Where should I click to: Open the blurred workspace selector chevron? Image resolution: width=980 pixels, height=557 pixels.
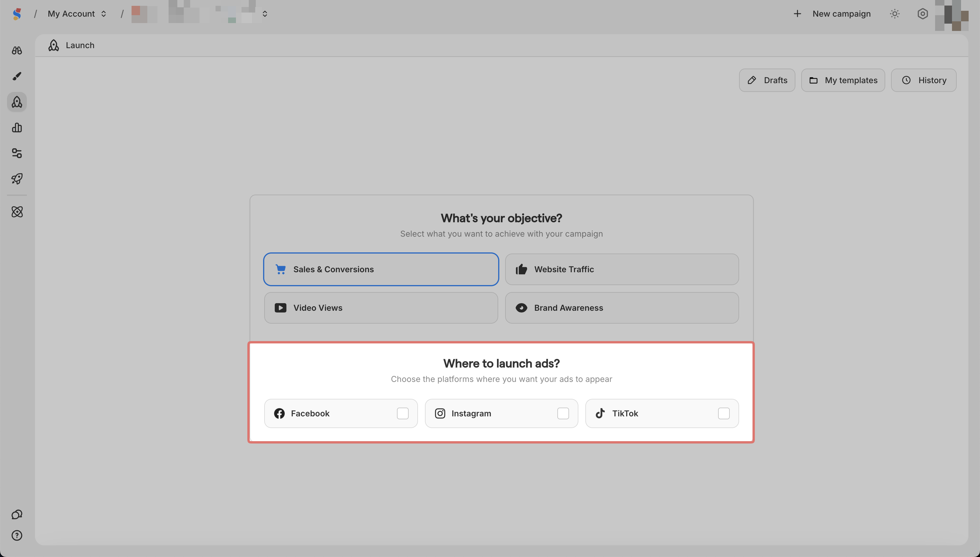pos(265,14)
